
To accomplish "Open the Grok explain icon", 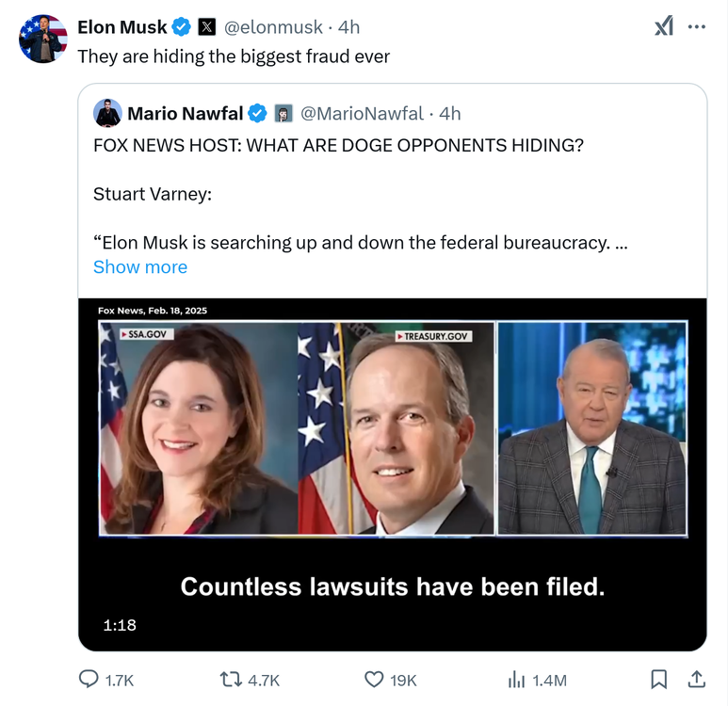I will tap(664, 26).
